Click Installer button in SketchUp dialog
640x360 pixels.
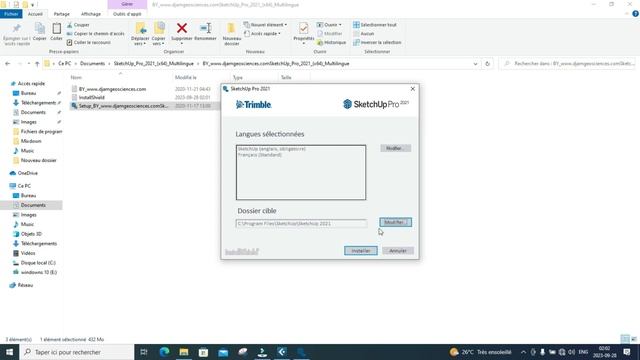pyautogui.click(x=360, y=251)
